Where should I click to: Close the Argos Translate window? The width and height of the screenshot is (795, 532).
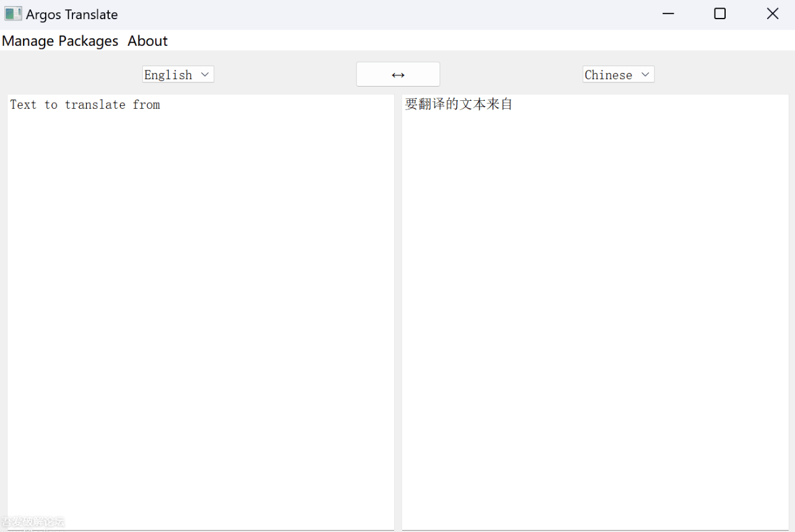[772, 14]
